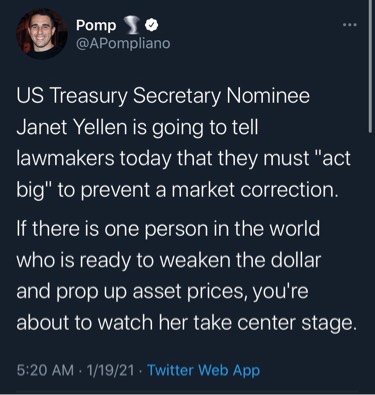
Task: Open the three-dot more options menu
Action: [350, 25]
